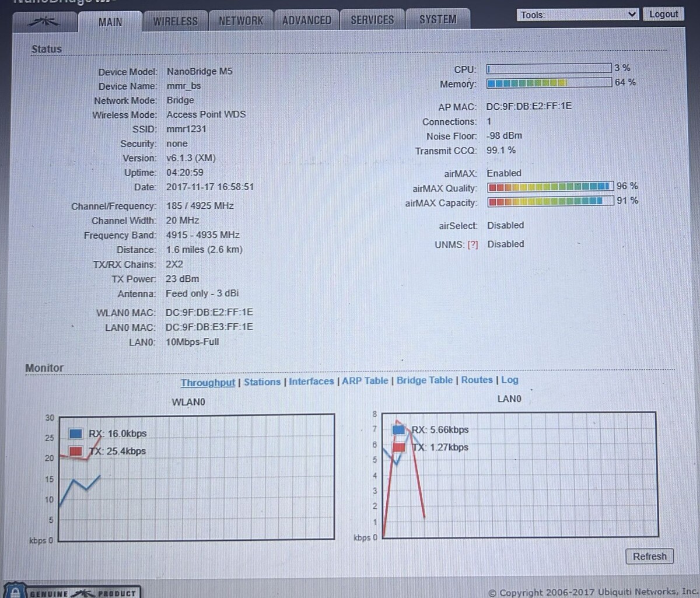Click the SSID value mmr1231
This screenshot has height=598, width=700.
[186, 129]
